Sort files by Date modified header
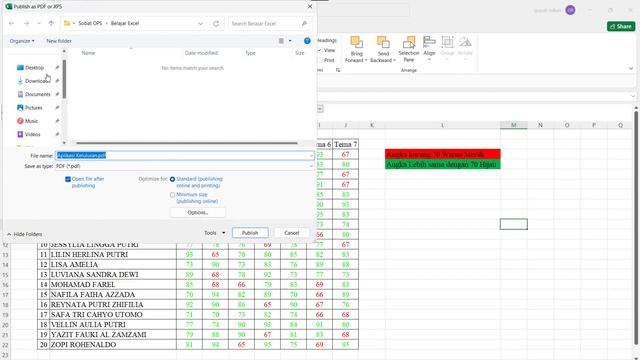 201,53
